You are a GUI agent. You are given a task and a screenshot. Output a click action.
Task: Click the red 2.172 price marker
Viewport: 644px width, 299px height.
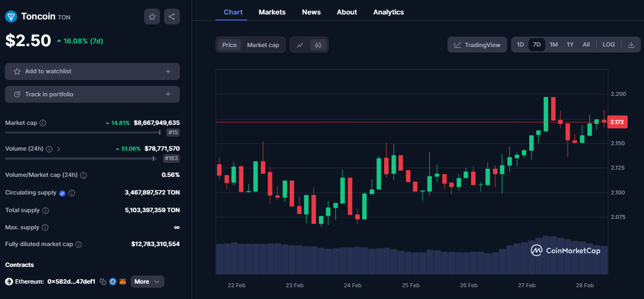point(617,122)
